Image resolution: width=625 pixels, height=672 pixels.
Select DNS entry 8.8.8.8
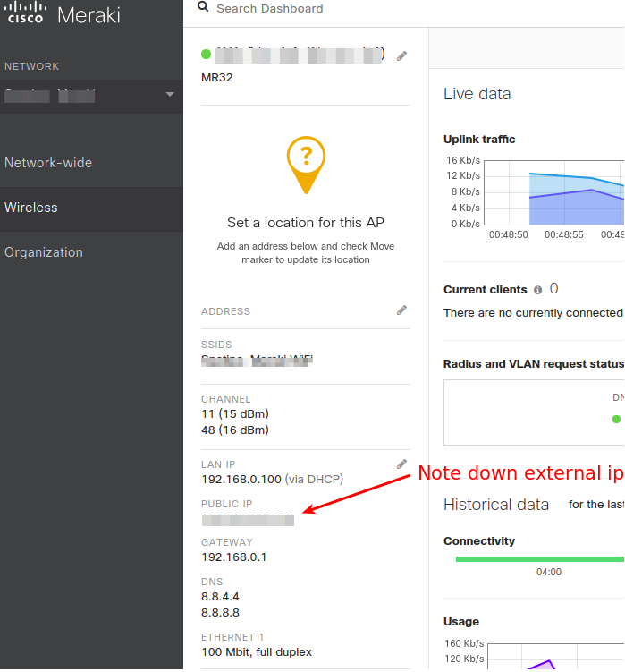click(220, 613)
